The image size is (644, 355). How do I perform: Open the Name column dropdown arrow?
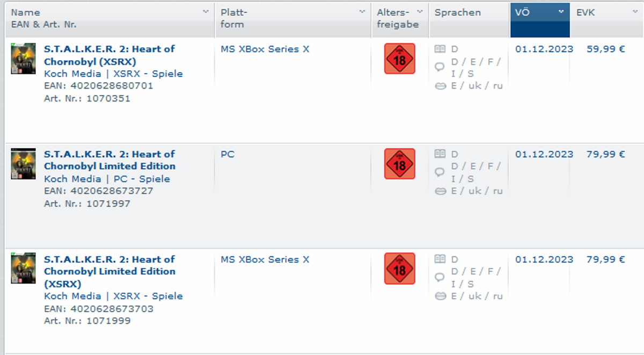point(206,12)
